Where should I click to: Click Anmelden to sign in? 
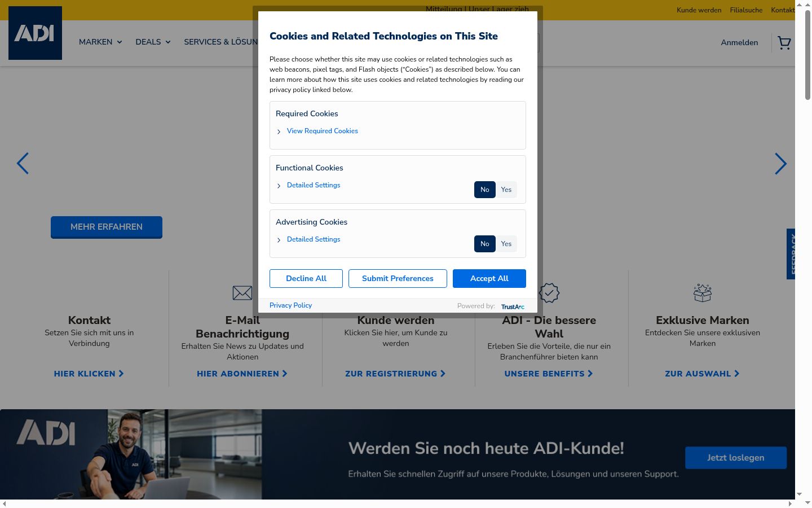tap(739, 42)
